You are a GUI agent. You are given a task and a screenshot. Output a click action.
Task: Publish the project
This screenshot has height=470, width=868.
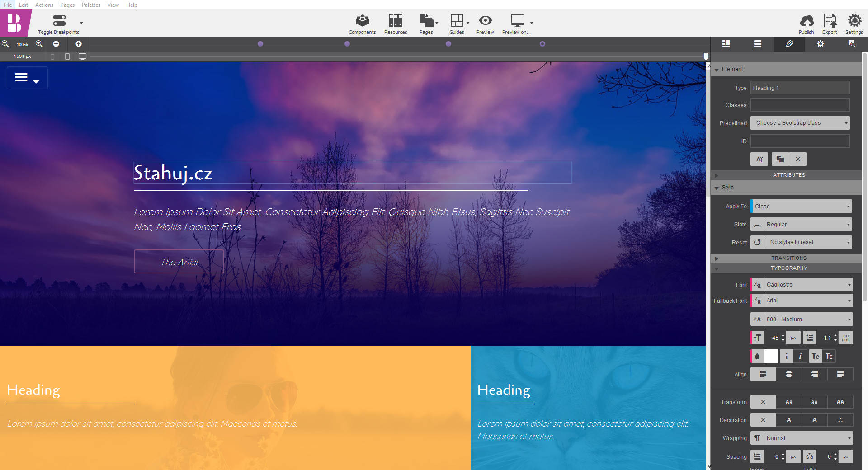(806, 24)
